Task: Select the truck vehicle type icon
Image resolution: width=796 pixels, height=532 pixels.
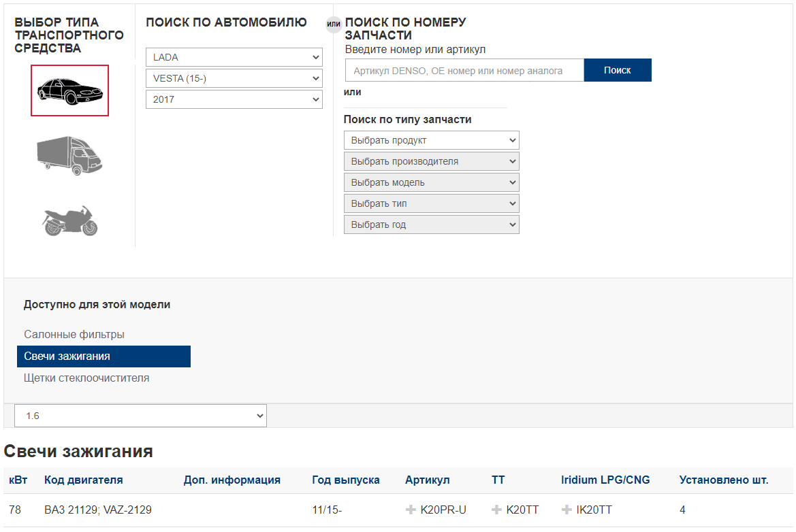Action: 69,156
